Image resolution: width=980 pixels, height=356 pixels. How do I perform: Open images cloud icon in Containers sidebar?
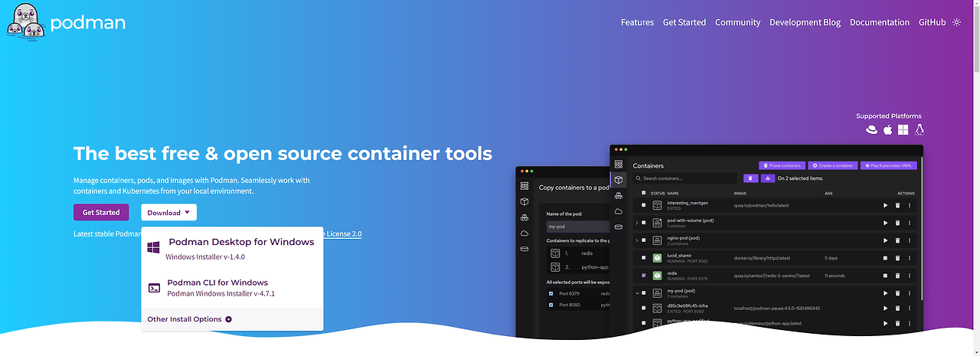click(x=619, y=211)
